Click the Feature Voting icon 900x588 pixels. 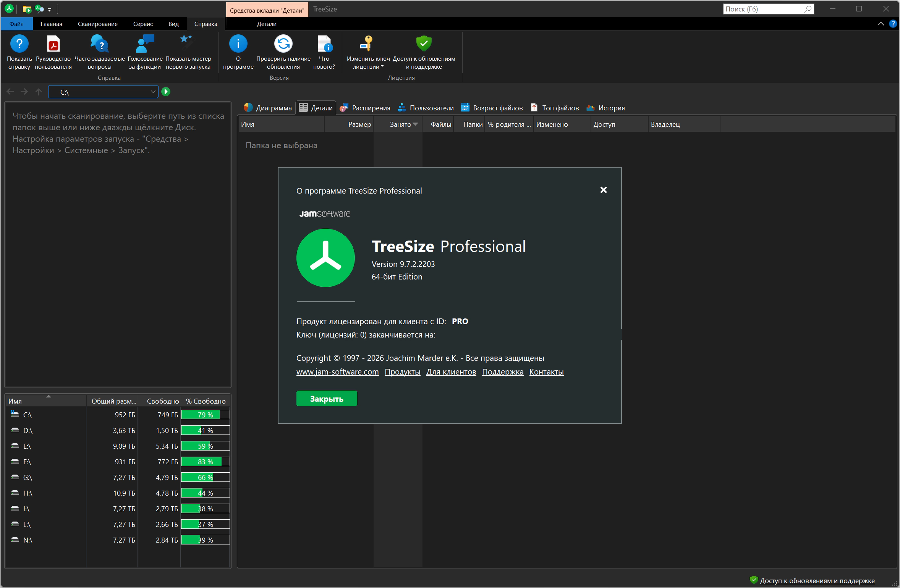145,44
